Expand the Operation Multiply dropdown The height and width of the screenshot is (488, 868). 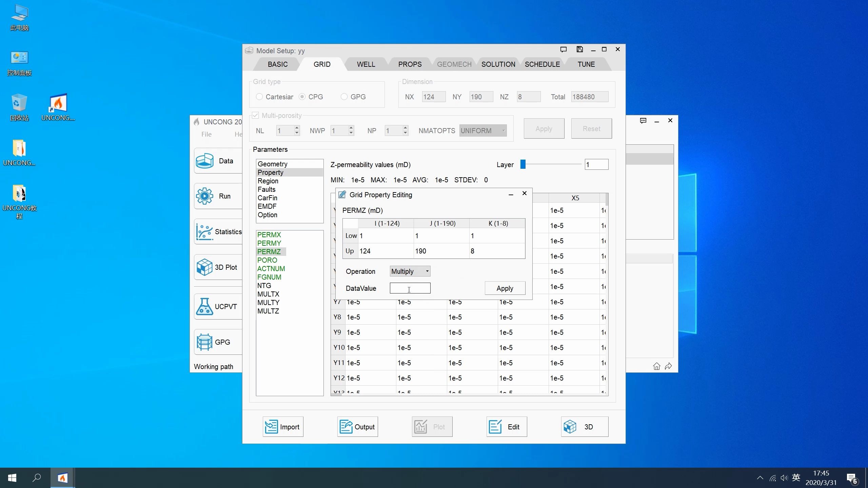click(x=410, y=271)
